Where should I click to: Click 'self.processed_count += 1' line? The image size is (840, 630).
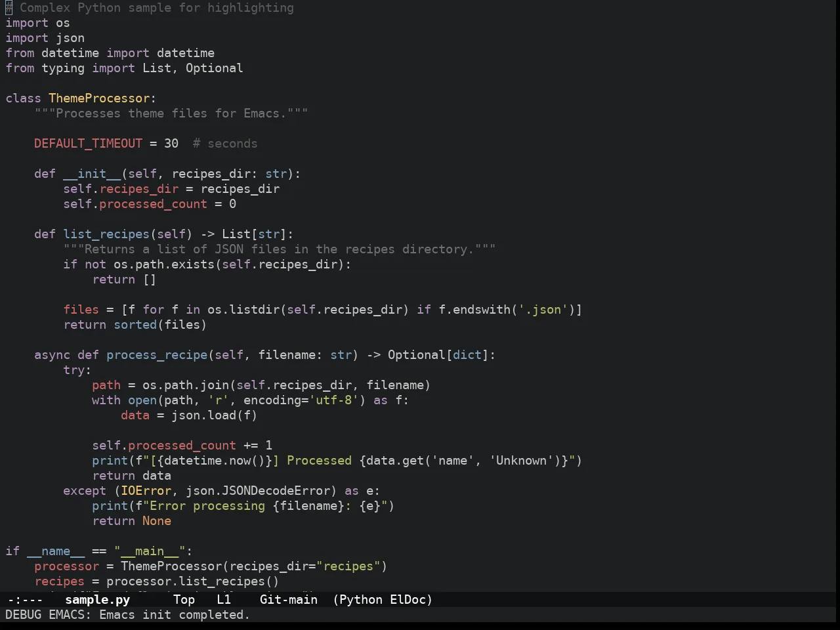tap(182, 446)
